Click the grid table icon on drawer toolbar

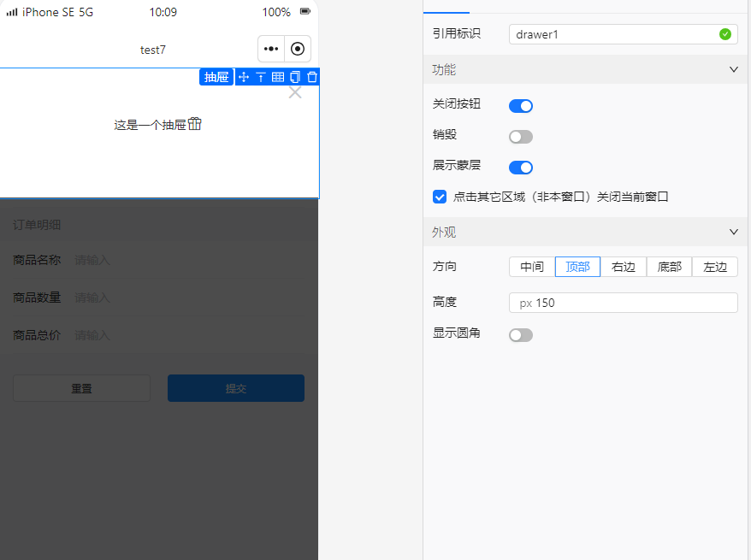click(x=278, y=77)
